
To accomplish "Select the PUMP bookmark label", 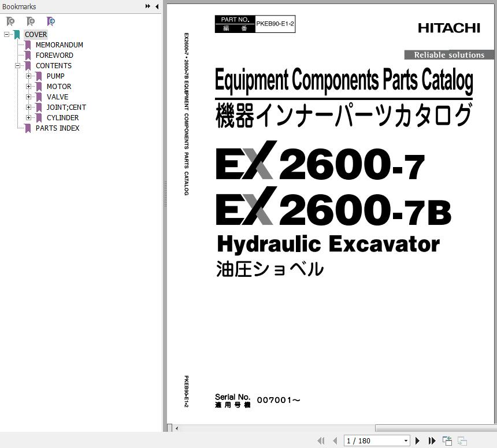I will click(x=55, y=76).
